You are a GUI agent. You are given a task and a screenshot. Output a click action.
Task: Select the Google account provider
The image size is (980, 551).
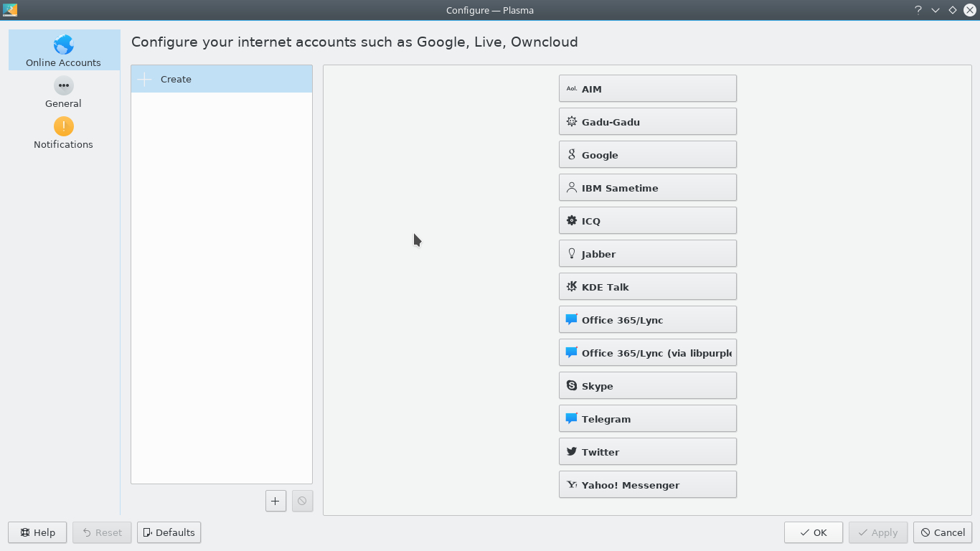[648, 154]
